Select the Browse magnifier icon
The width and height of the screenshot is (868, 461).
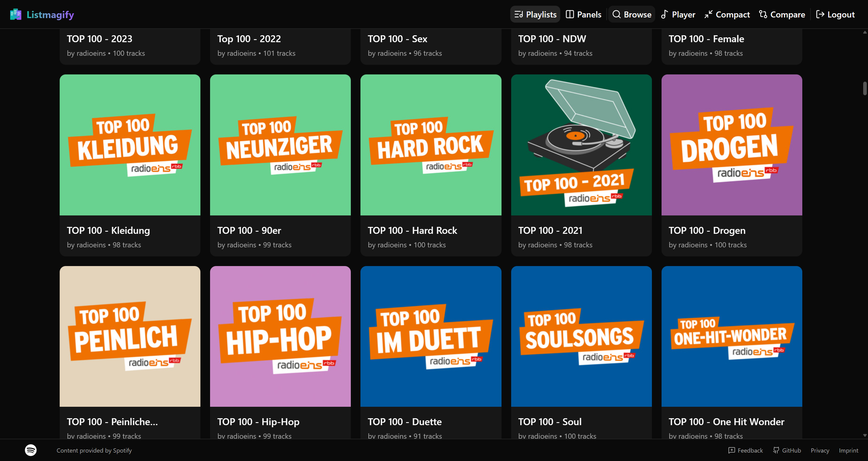pos(617,14)
